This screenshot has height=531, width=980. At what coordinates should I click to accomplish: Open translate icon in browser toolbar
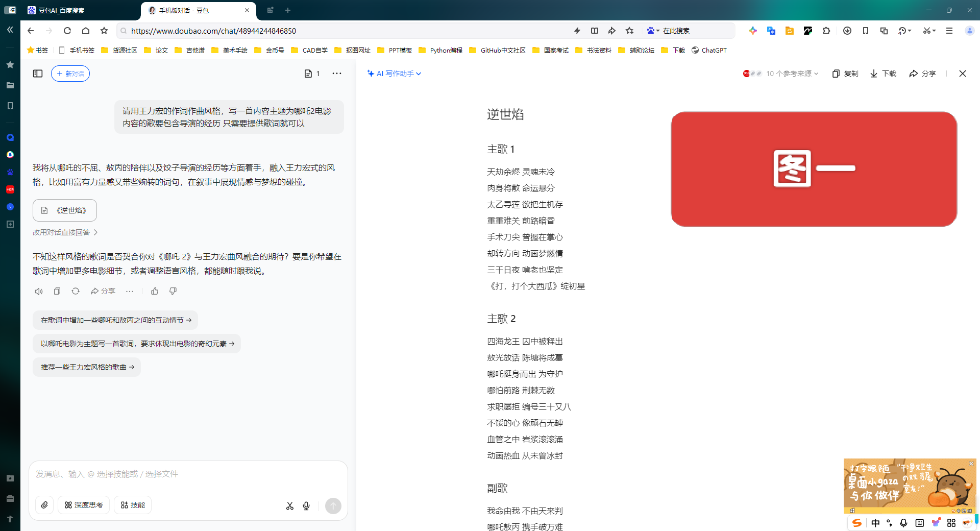click(771, 31)
